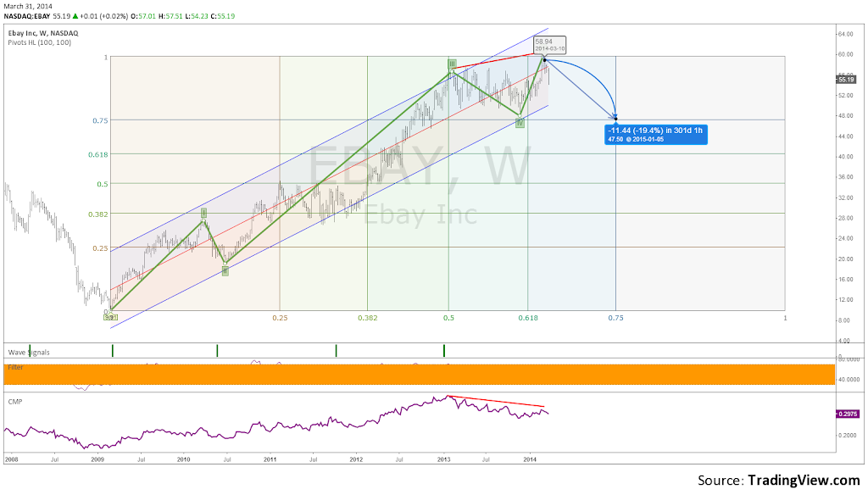The width and height of the screenshot is (868, 495).
Task: Click the 2008 label on the time axis
Action: pyautogui.click(x=11, y=459)
